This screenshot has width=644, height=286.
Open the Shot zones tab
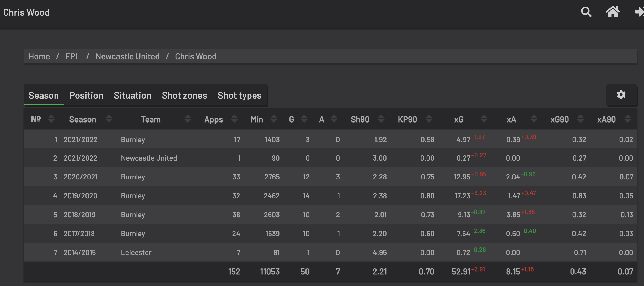[x=184, y=96]
